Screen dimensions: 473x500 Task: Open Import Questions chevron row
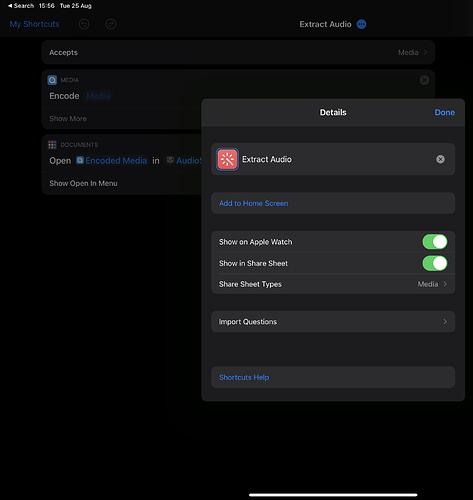click(333, 322)
